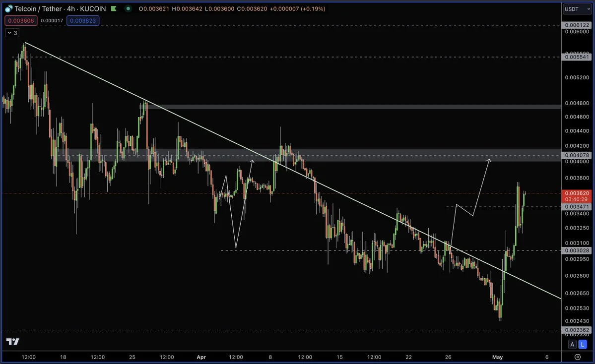
Task: Expand the collapsed indicators list showing 3
Action: [12, 33]
